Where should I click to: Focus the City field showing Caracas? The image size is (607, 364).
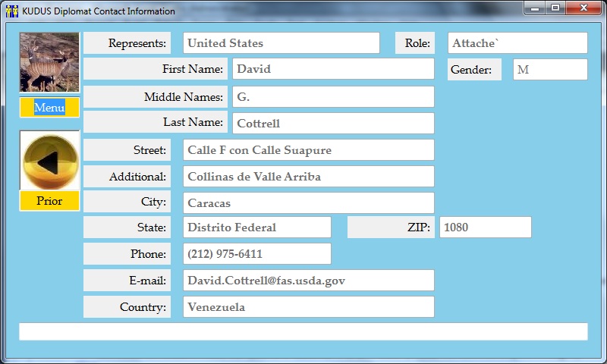[x=308, y=203]
